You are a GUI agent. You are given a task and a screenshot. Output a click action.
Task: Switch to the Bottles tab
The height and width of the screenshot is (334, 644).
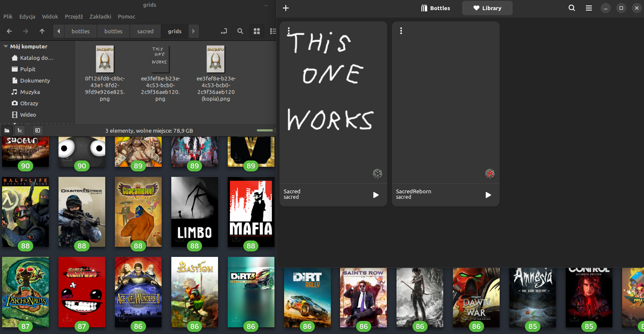click(436, 8)
